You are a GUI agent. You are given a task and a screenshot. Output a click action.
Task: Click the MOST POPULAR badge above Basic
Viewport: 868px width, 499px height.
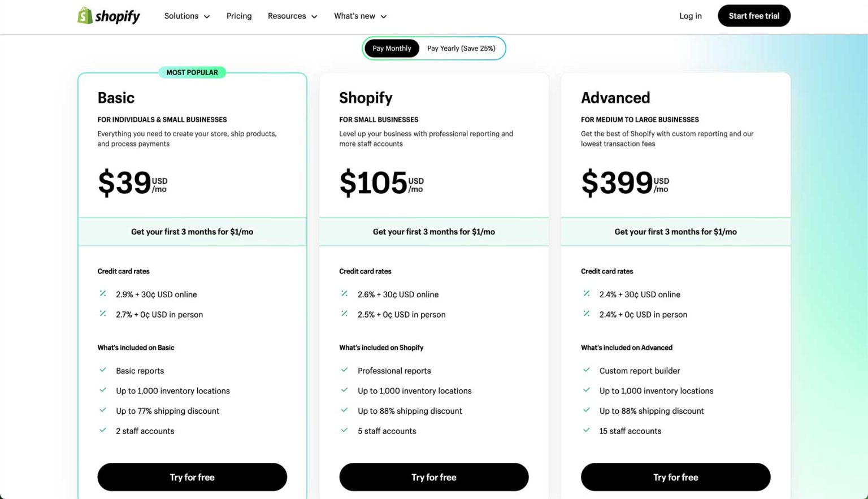coord(192,72)
